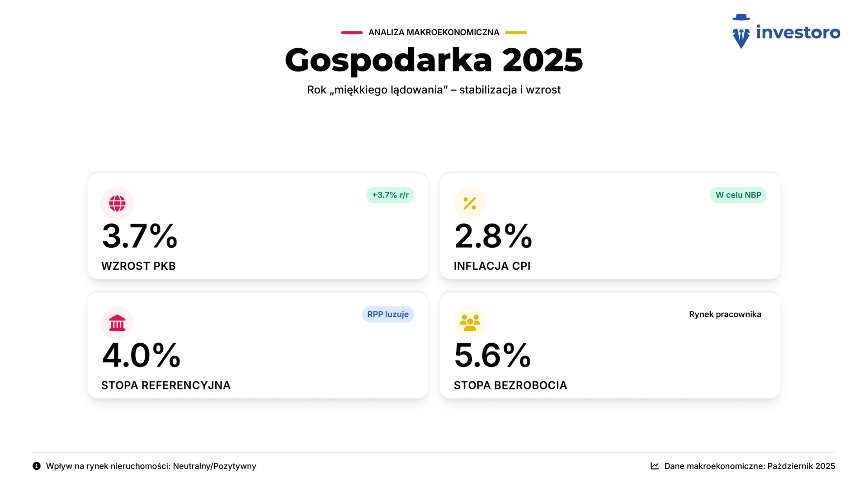Click the W celu NBP badge
This screenshot has height=488, width=868.
[738, 195]
